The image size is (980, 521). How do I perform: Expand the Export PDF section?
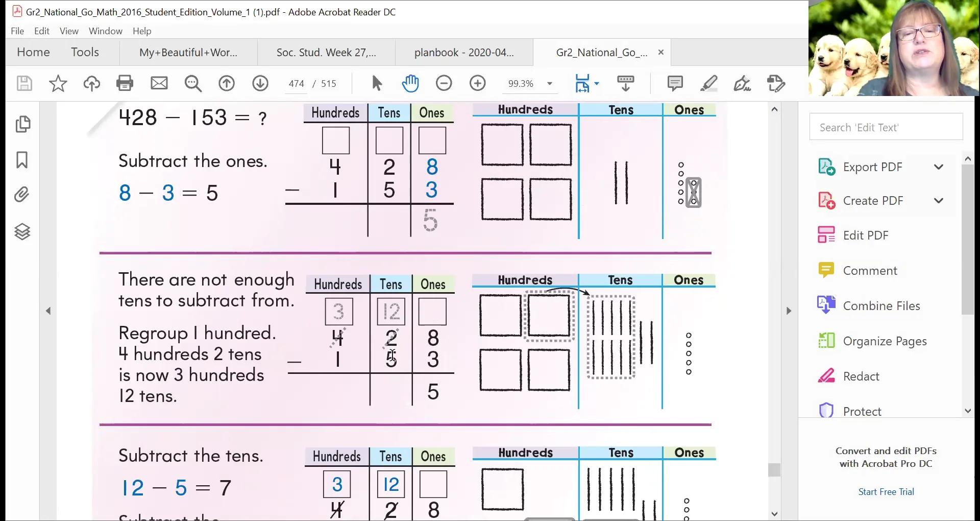tap(938, 167)
